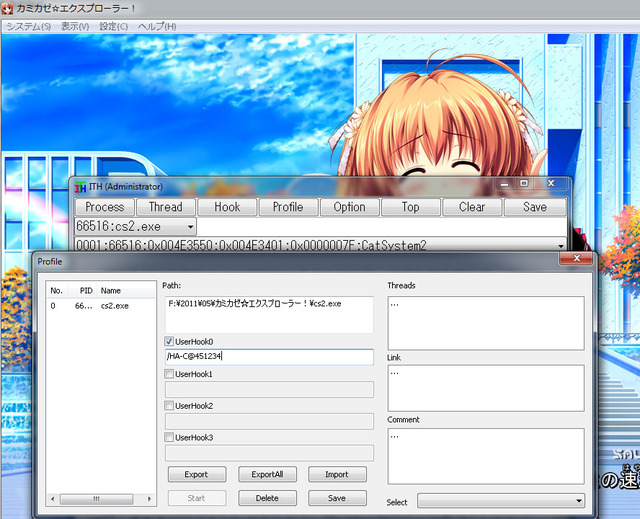Image resolution: width=640 pixels, height=519 pixels.
Task: Click the Clear button in ITH
Action: tap(472, 207)
